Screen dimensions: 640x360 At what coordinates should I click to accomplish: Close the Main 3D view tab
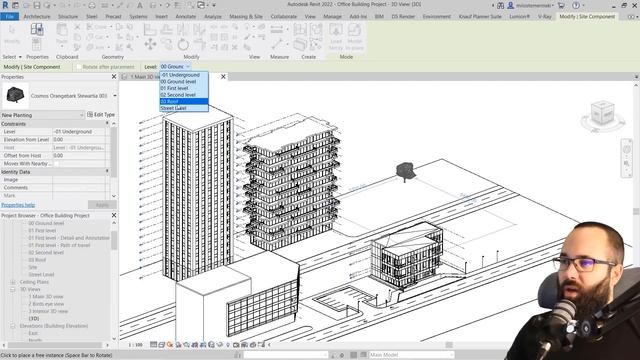(x=223, y=76)
